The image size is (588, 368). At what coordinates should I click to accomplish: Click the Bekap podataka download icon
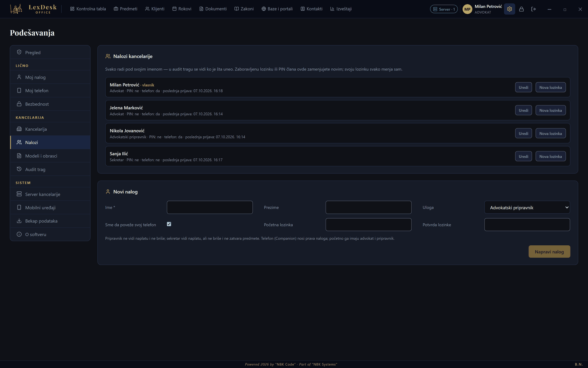click(19, 221)
